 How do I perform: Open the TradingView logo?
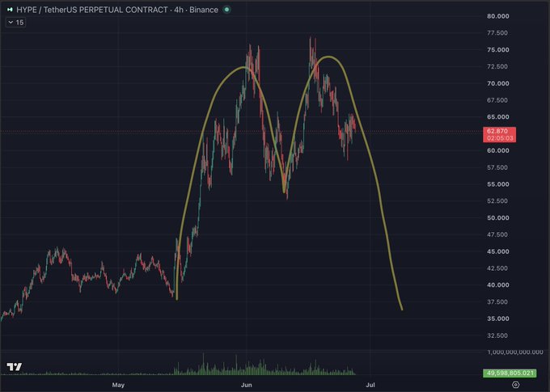coord(15,367)
